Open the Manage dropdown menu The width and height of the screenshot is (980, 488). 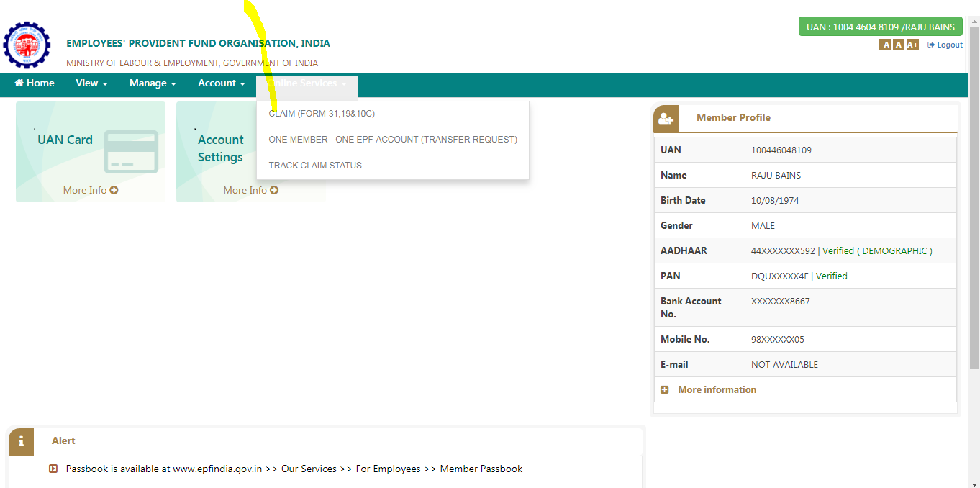coord(153,83)
